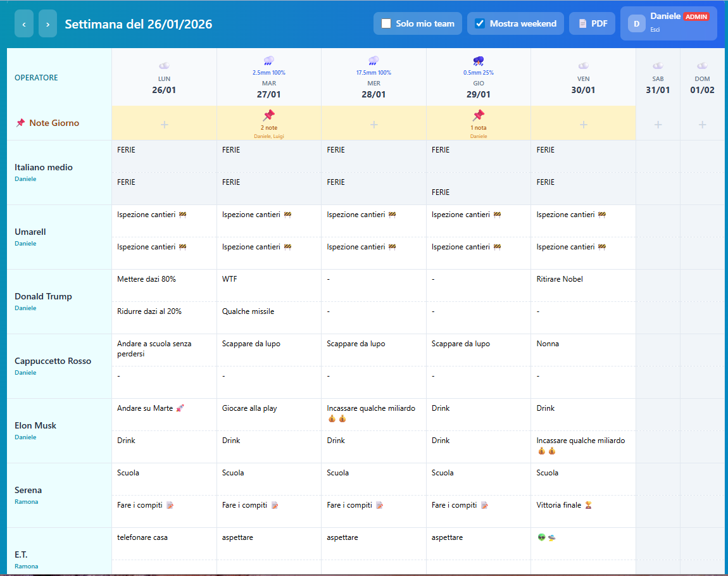Click the Friday 30/01 column header
Screen dimensions: 728x576
click(x=583, y=84)
